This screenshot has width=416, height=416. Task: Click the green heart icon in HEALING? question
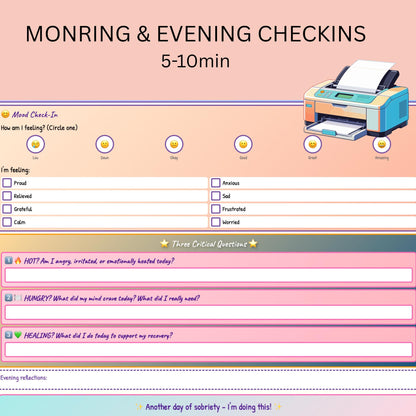click(x=18, y=335)
